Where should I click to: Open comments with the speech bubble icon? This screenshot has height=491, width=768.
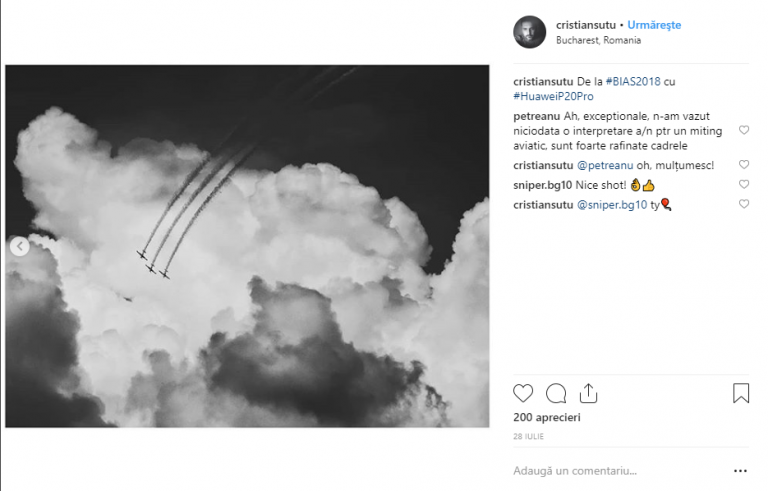pos(556,393)
